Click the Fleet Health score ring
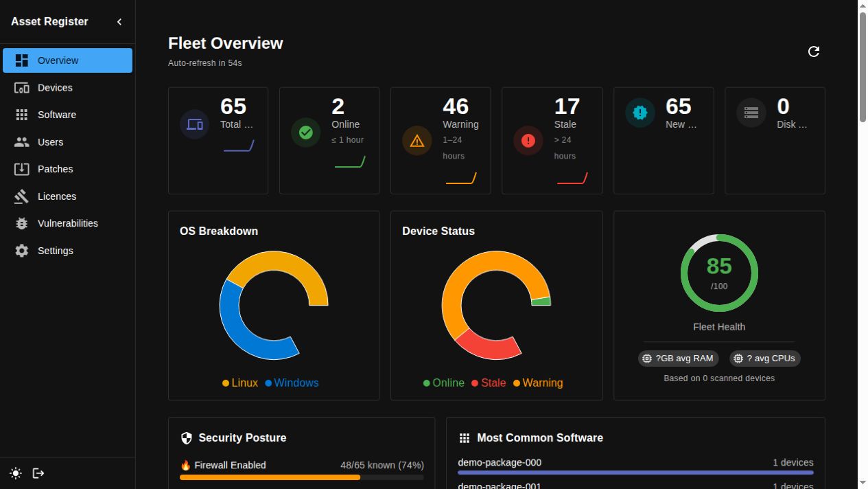 (719, 273)
